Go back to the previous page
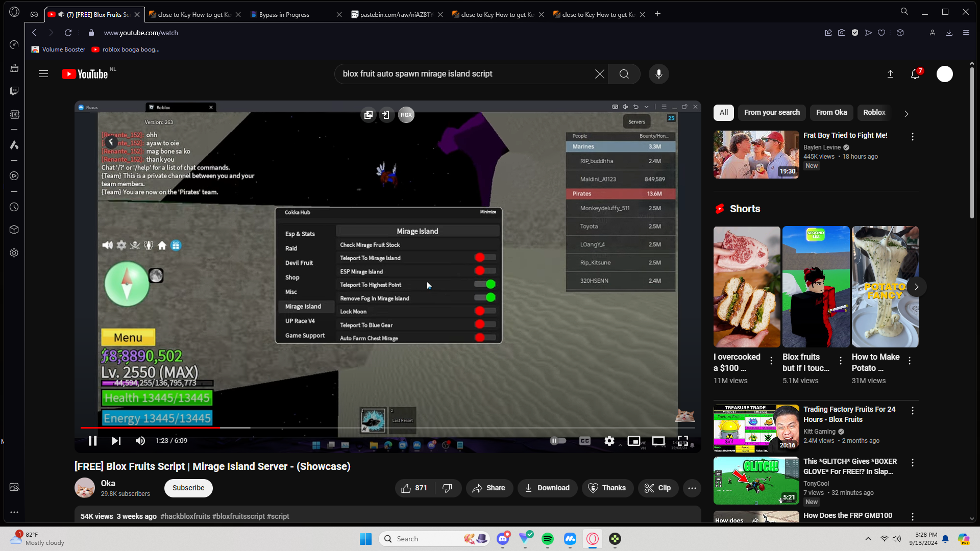The width and height of the screenshot is (980, 551). tap(34, 33)
